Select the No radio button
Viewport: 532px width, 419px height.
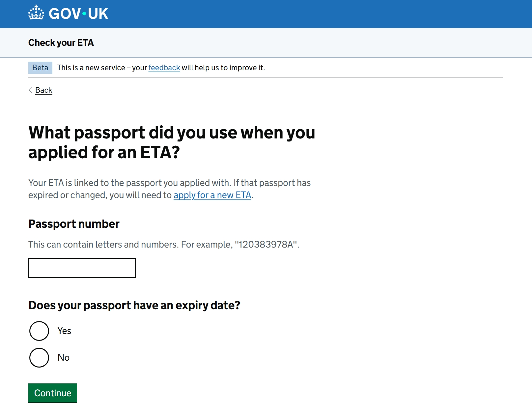point(39,357)
